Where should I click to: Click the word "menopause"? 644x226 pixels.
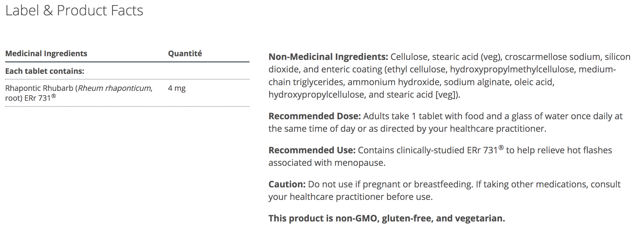click(x=359, y=163)
